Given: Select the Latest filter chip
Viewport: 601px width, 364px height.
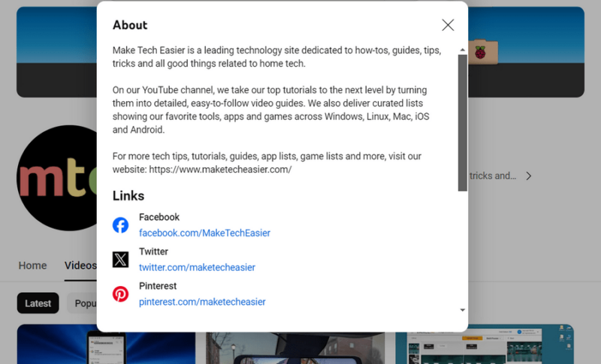Looking at the screenshot, I should (38, 303).
